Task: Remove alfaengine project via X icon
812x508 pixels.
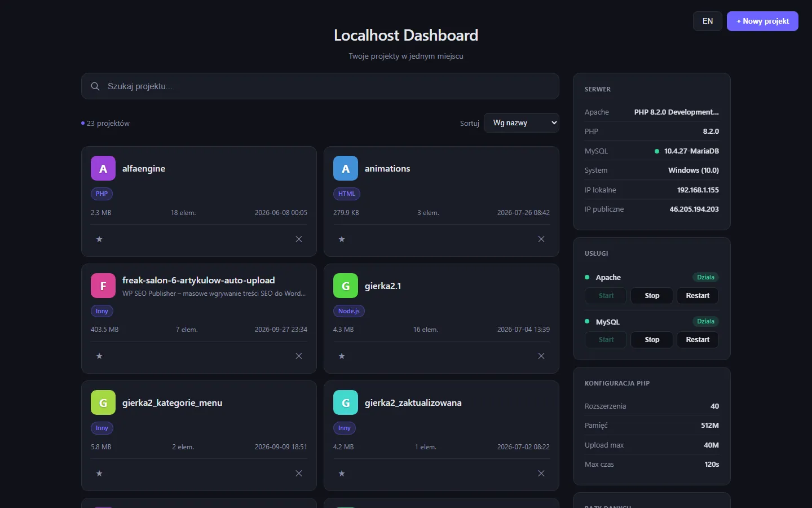Action: click(x=299, y=239)
